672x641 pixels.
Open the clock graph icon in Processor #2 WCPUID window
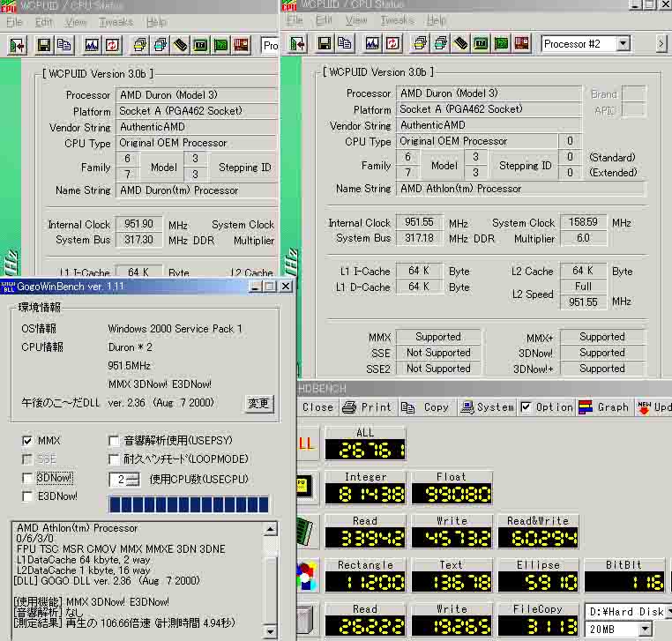[x=372, y=44]
